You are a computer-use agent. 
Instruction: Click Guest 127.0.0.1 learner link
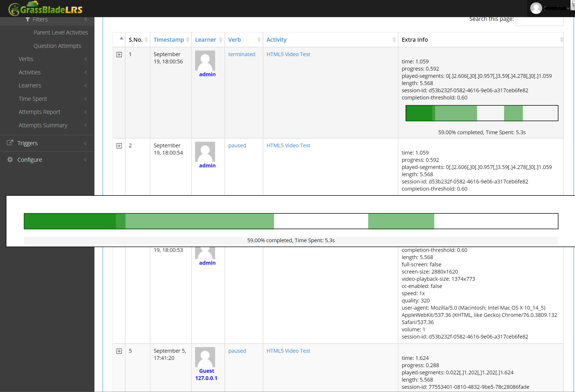[x=206, y=374]
